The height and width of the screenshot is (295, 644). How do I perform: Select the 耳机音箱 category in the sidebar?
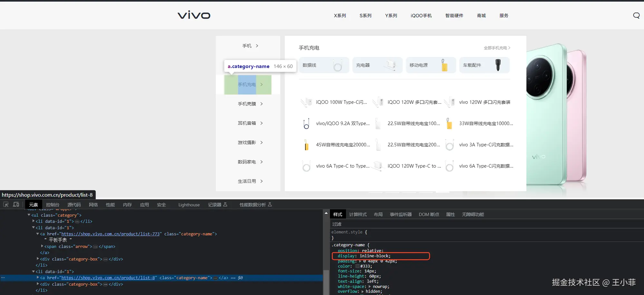pyautogui.click(x=248, y=123)
